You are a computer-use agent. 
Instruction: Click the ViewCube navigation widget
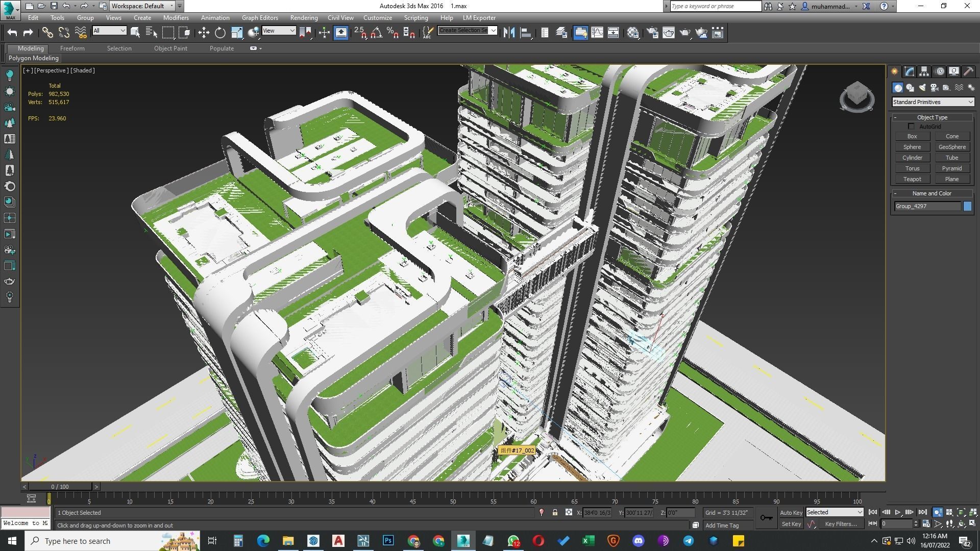856,96
